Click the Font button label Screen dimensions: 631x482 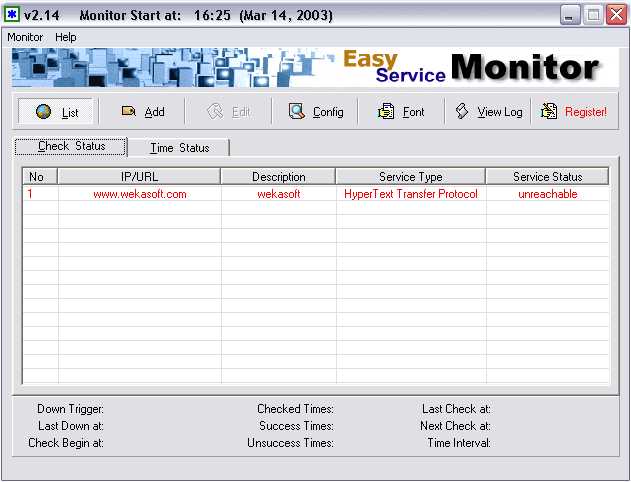(x=413, y=112)
